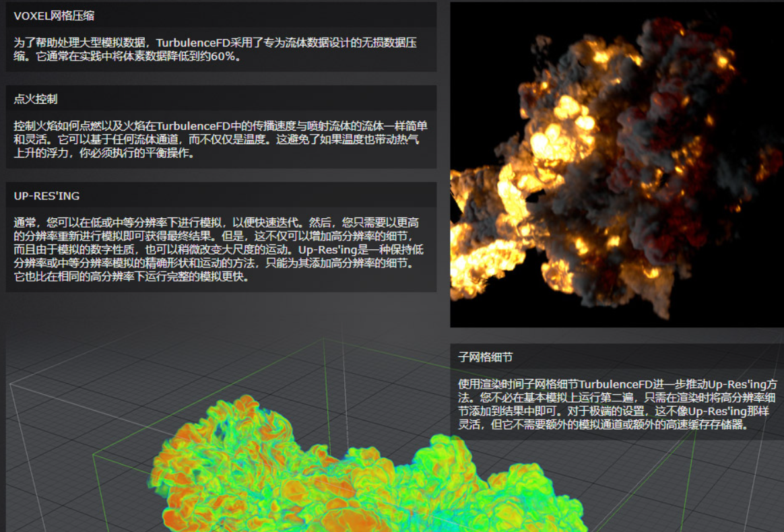Select the ignition control description paragraph
784x532 pixels.
pyautogui.click(x=220, y=139)
